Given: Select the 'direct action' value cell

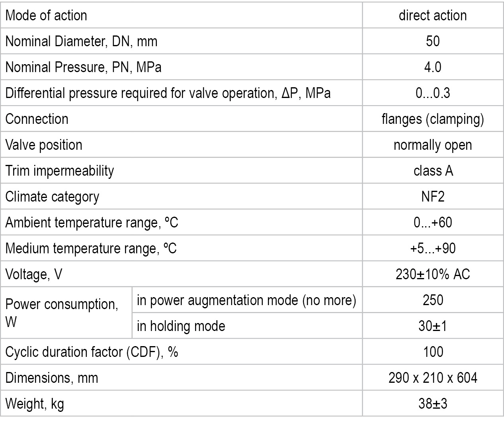Looking at the screenshot, I should click(x=432, y=16).
